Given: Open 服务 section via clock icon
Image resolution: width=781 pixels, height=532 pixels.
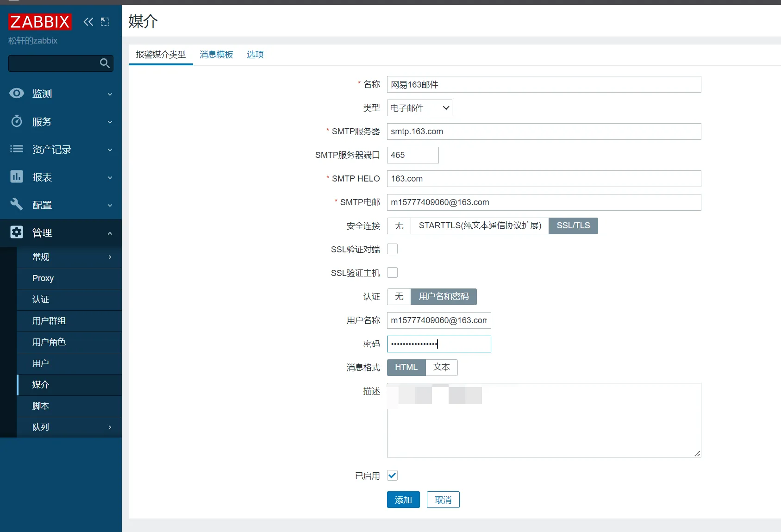Looking at the screenshot, I should coord(17,121).
